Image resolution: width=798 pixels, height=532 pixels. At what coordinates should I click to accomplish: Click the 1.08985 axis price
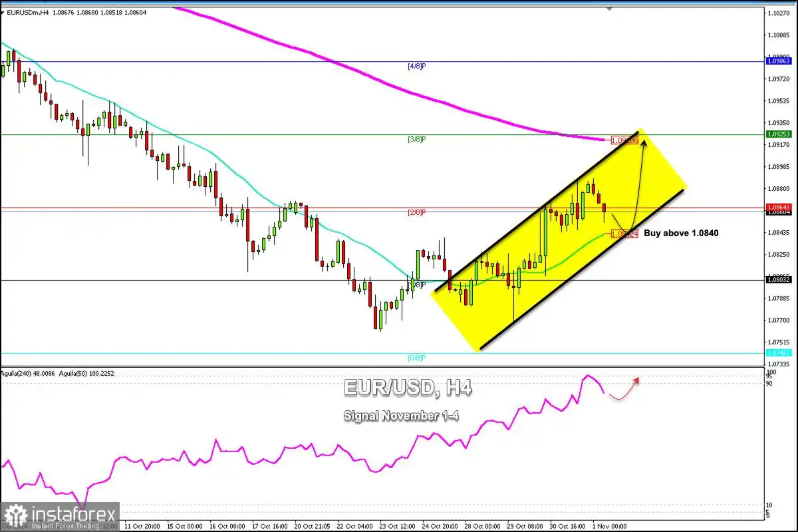(779, 167)
